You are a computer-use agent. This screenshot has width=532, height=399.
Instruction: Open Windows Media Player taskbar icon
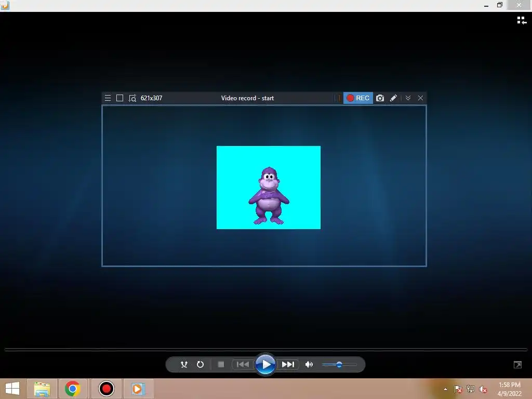pos(138,389)
